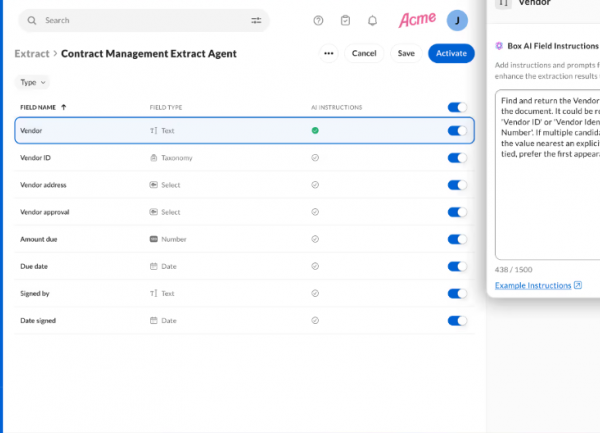Screen dimensions: 600x433
Task: Go to Extract breadcrumb
Action: [x=32, y=53]
